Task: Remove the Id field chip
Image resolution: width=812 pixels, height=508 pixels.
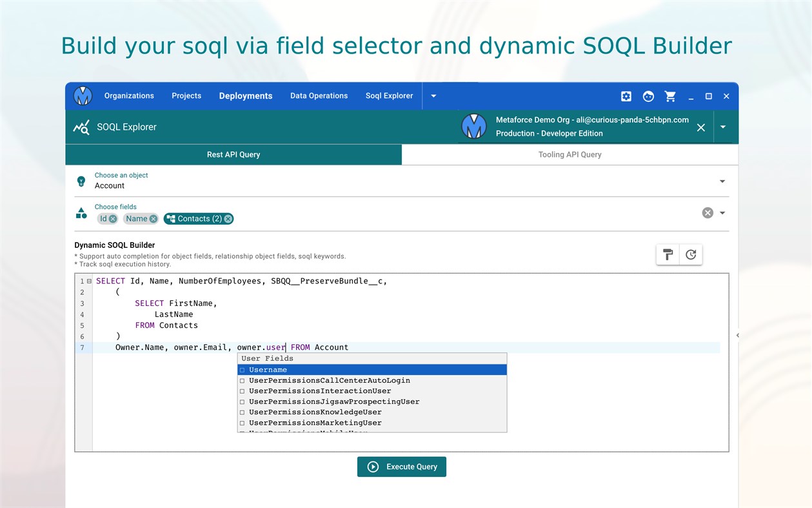Action: 113,219
